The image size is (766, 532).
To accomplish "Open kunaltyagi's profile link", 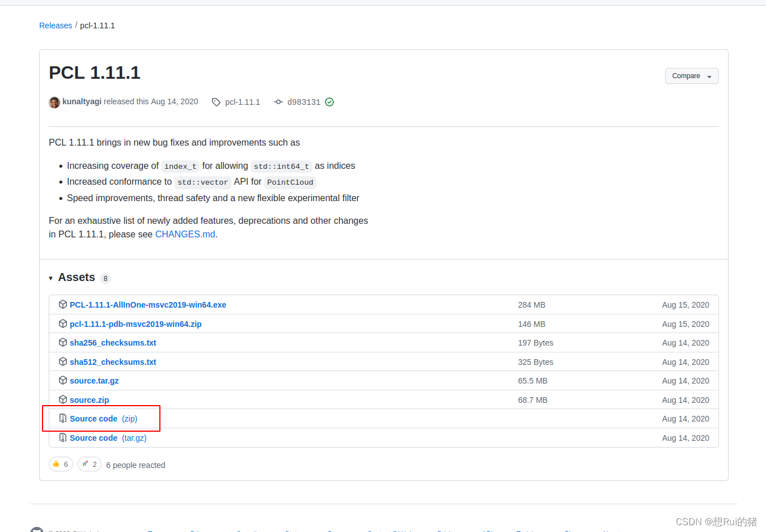I will [x=82, y=101].
